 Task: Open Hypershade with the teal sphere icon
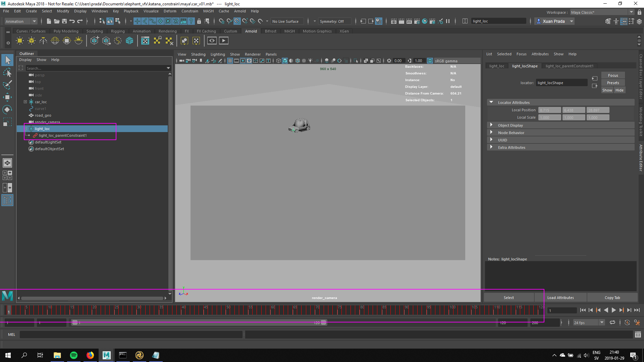coord(425,21)
